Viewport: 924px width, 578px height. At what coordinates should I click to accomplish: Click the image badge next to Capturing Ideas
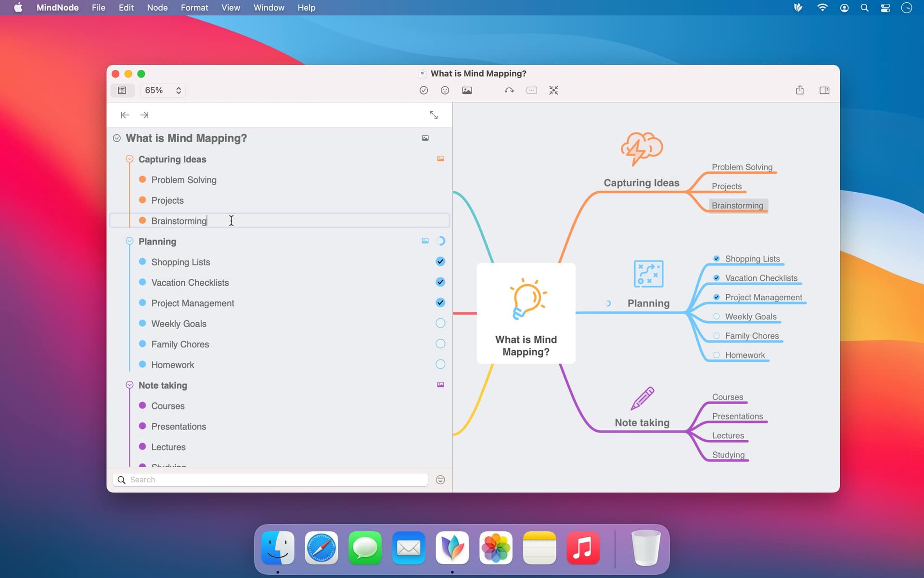(440, 158)
